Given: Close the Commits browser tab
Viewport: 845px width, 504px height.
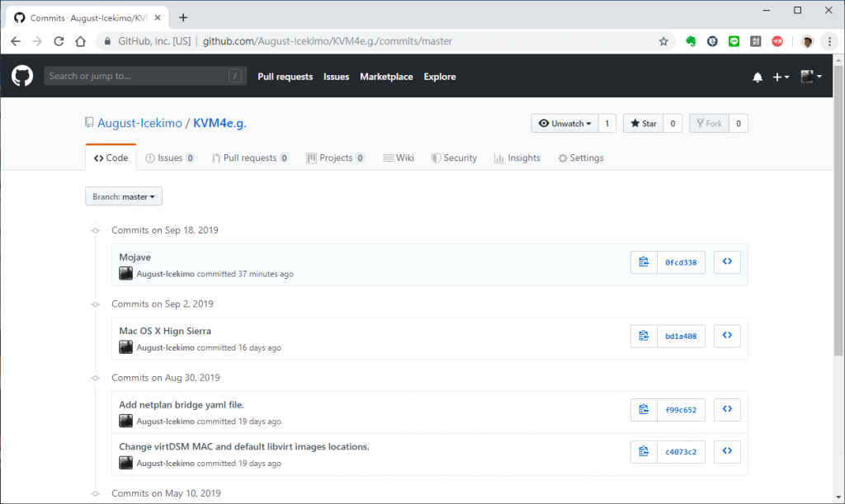Looking at the screenshot, I should point(158,18).
